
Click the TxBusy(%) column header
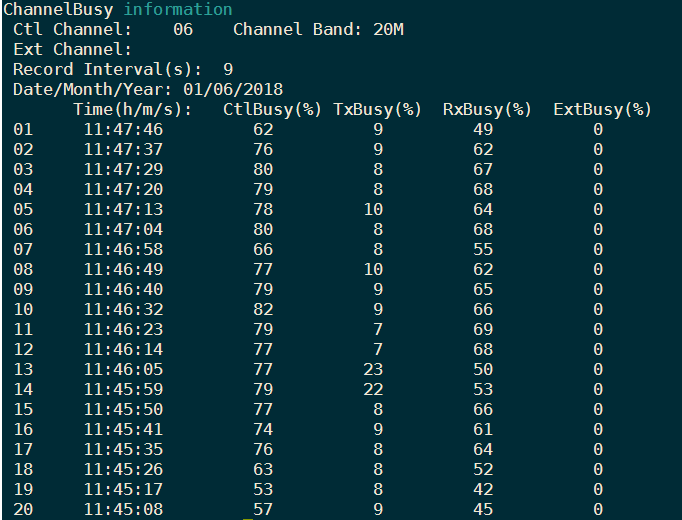click(378, 109)
